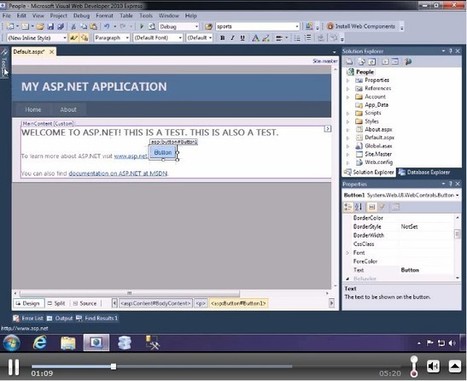Click the Windows Start orb

[x=11, y=343]
